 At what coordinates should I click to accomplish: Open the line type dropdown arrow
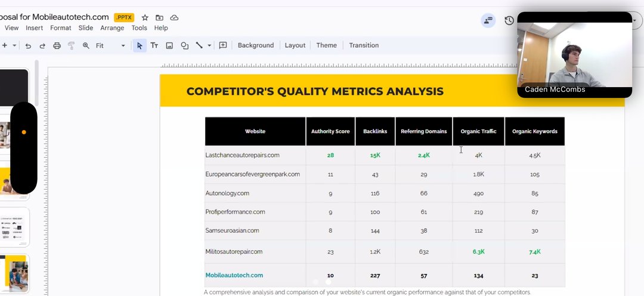(x=209, y=45)
